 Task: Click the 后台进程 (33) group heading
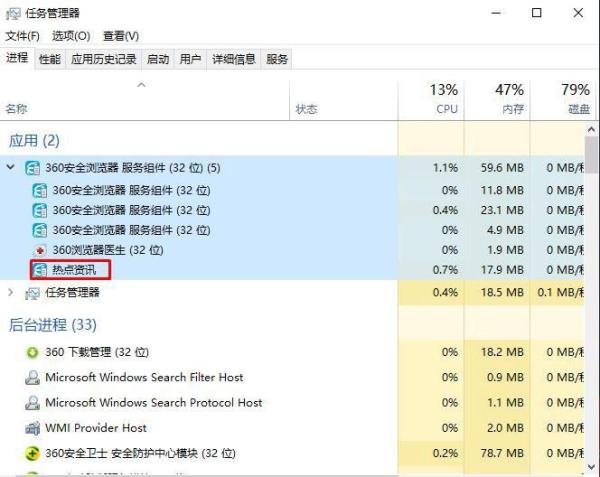click(x=53, y=325)
